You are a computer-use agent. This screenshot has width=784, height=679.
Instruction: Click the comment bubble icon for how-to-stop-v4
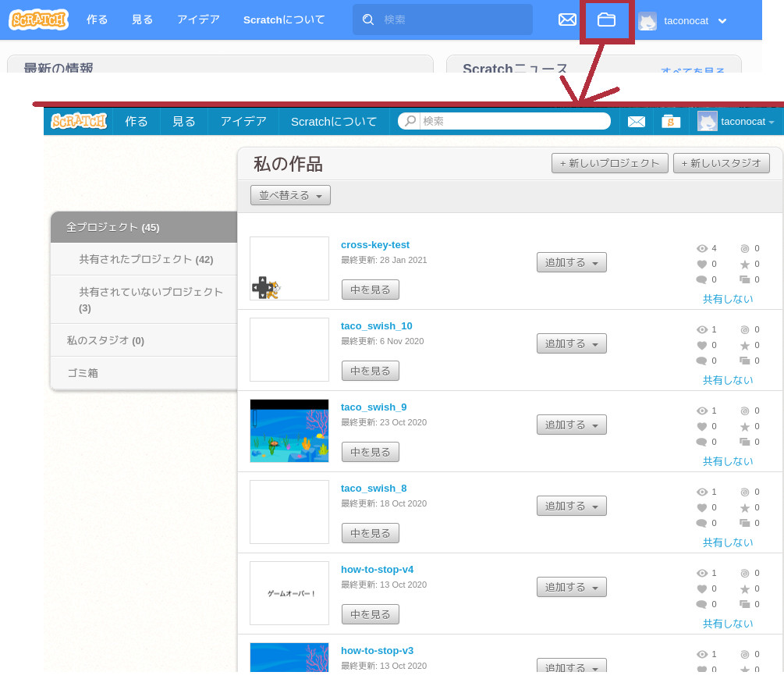pyautogui.click(x=701, y=604)
